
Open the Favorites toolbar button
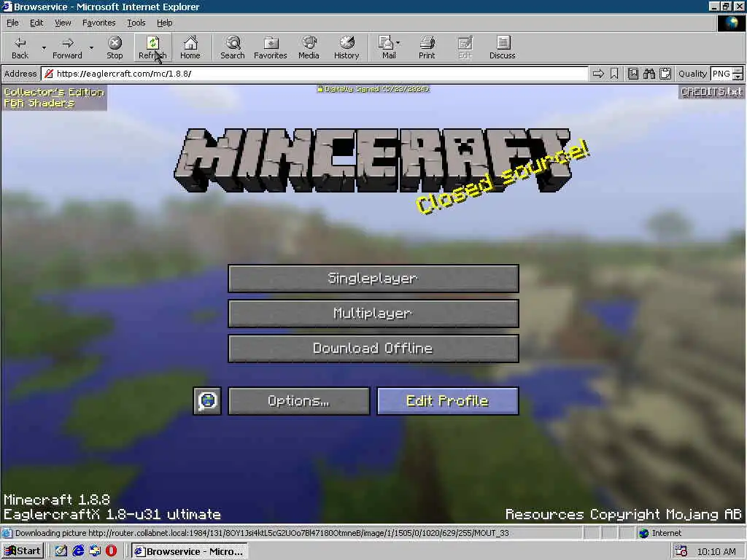pyautogui.click(x=271, y=47)
